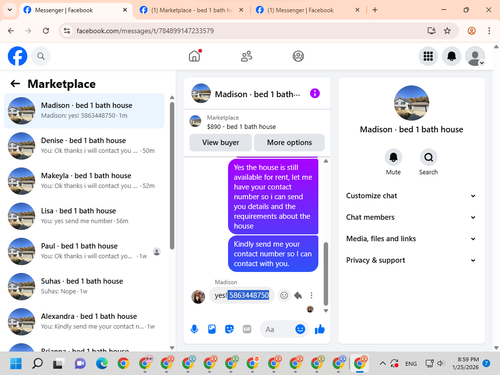Click the chat messages scrollbar
This screenshot has height=375, width=500.
(326, 274)
